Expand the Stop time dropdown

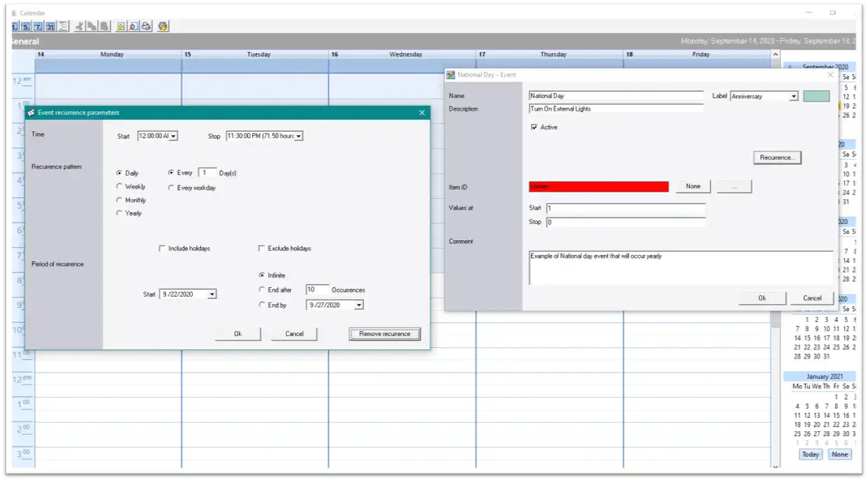pyautogui.click(x=298, y=137)
